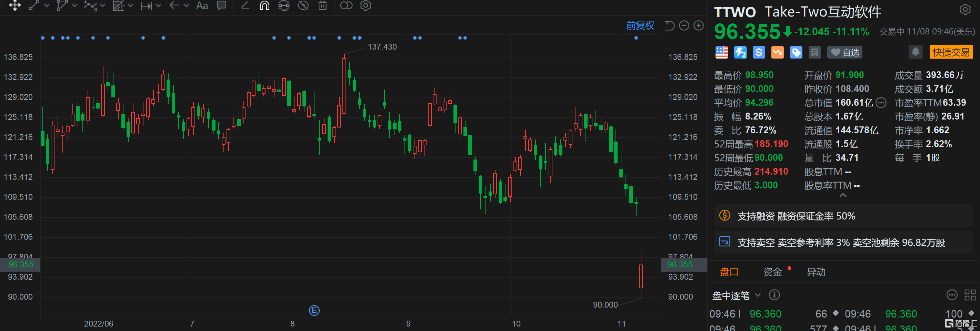Switch to the 盘口 tab
This screenshot has width=980, height=331.
729,272
